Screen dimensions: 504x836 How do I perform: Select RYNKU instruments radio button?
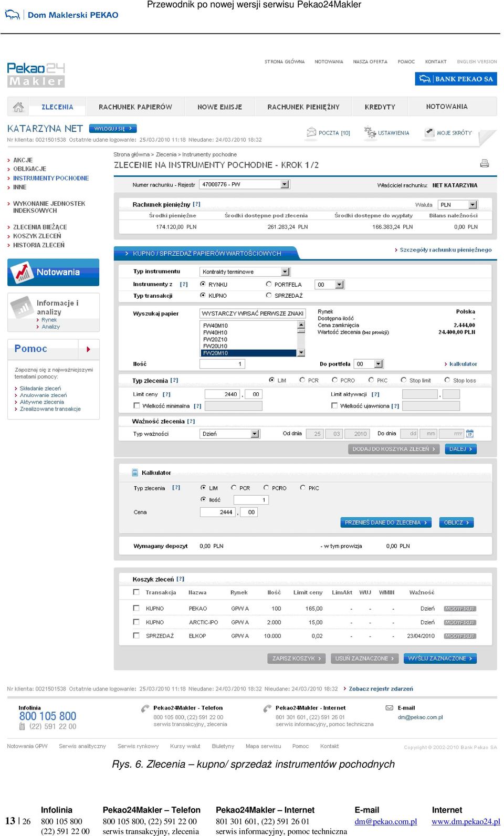(203, 284)
